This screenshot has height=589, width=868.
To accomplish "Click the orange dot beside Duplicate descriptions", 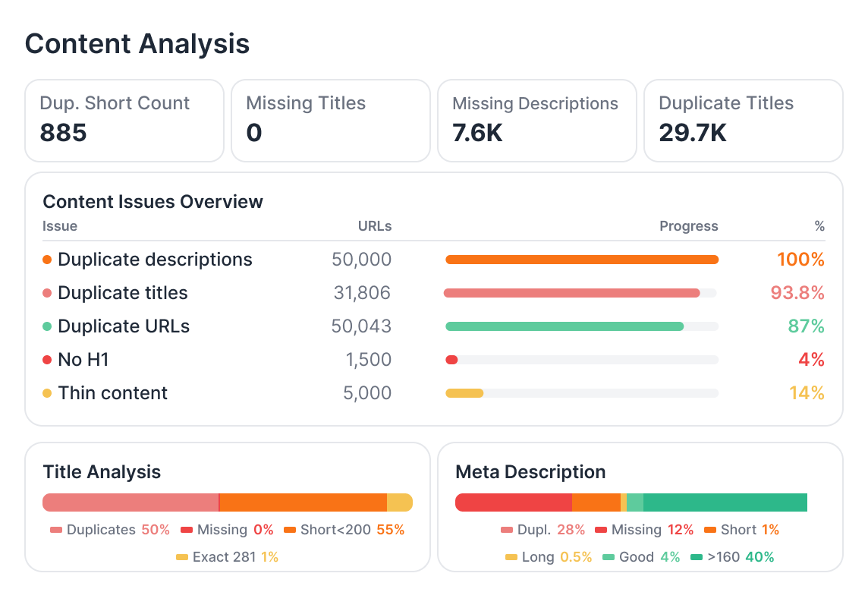I will point(47,260).
